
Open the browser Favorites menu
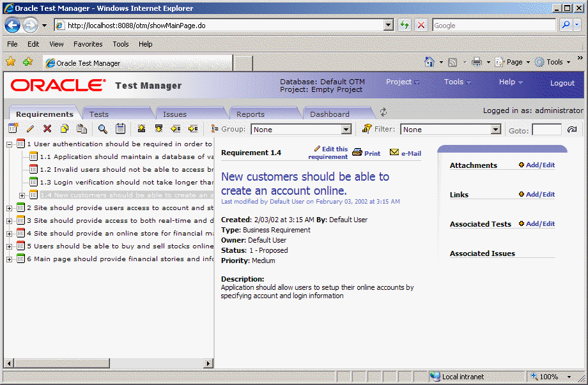88,44
